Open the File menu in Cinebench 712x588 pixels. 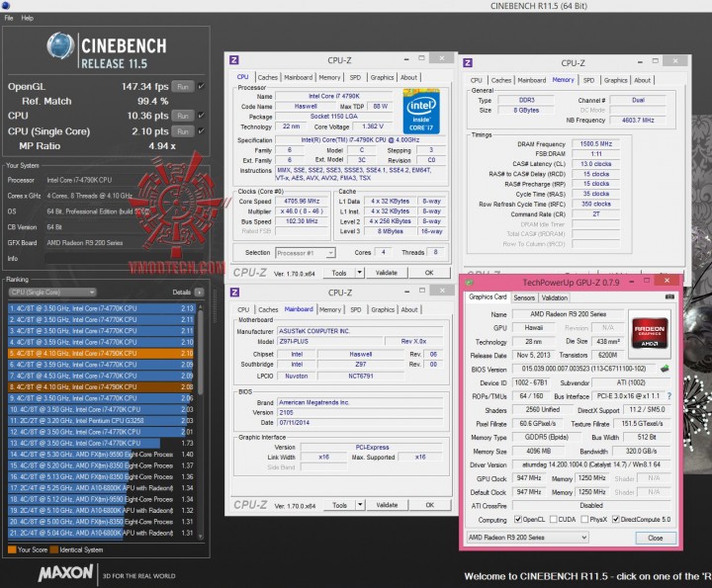(9, 18)
